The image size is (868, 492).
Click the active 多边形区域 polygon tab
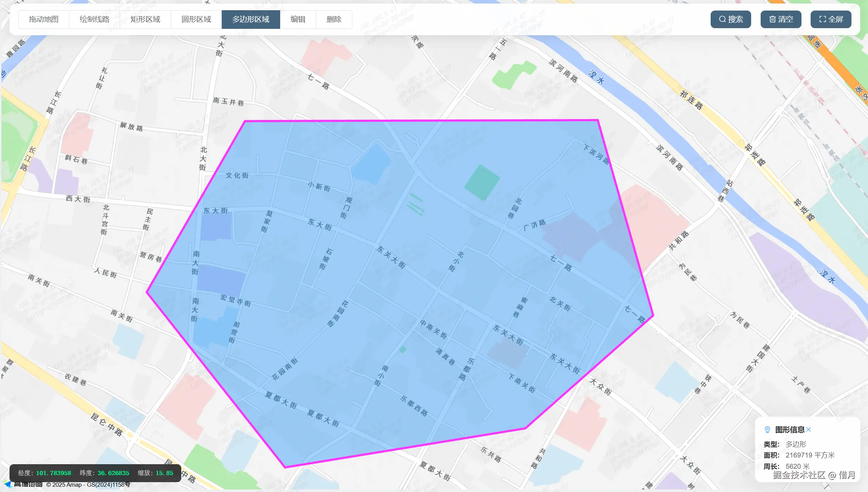251,19
